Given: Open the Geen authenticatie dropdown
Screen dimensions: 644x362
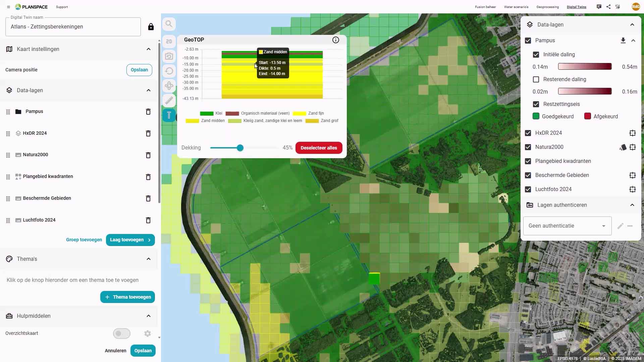Looking at the screenshot, I should 567,226.
